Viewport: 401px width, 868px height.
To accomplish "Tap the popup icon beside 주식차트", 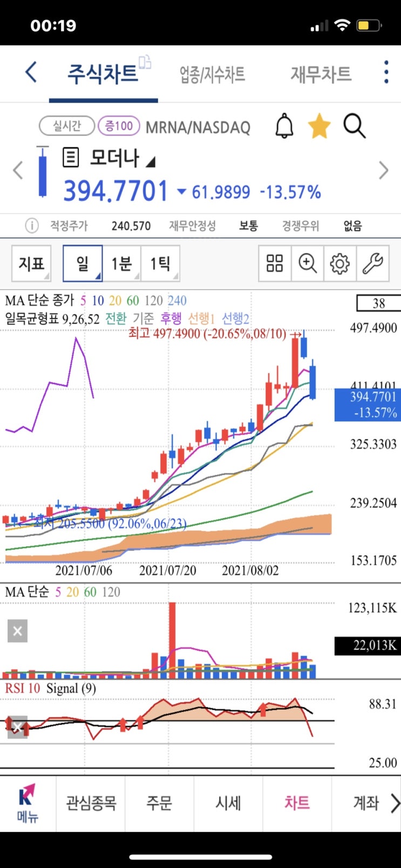I will pos(145,62).
